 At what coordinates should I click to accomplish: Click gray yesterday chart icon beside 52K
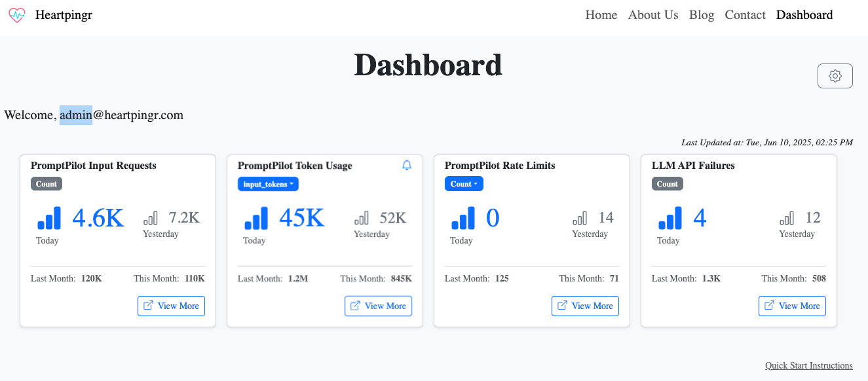point(362,218)
